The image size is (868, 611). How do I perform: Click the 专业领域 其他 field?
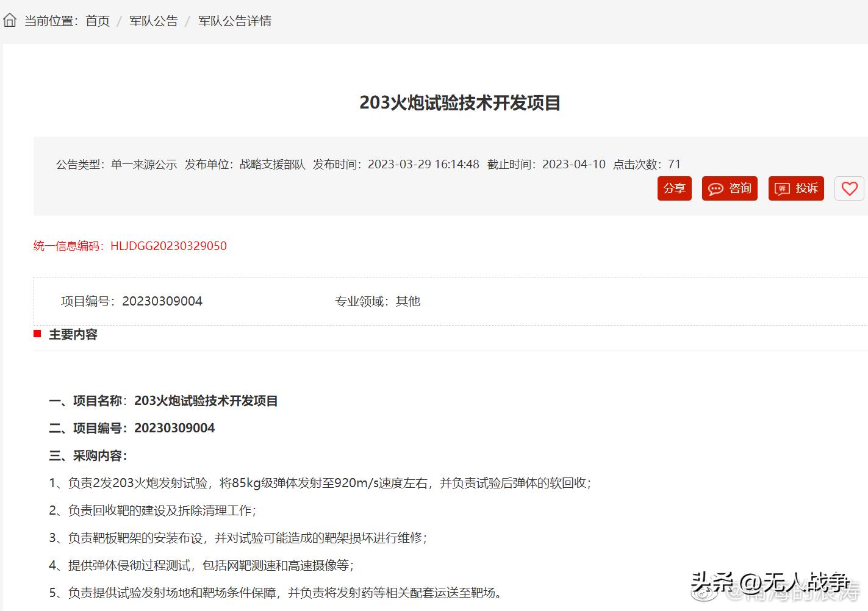377,301
